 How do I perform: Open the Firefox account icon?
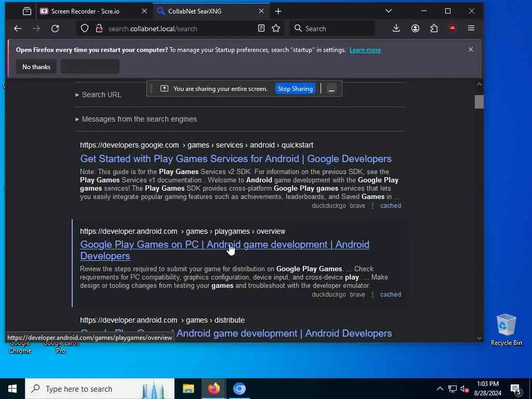(415, 29)
